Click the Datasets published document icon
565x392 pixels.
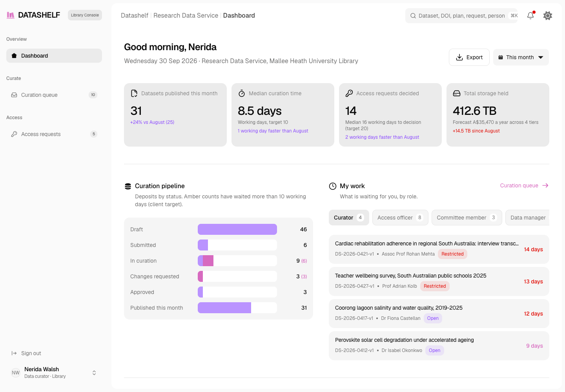pos(134,93)
